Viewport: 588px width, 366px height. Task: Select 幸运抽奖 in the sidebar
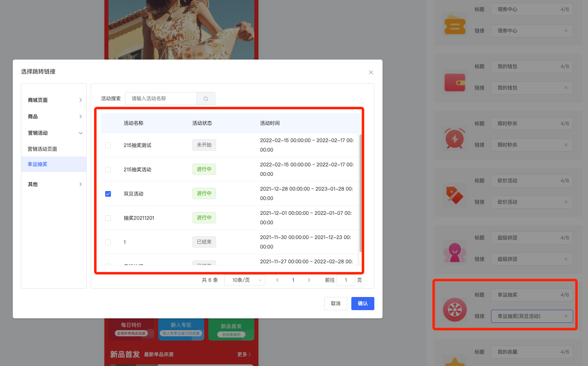coord(37,164)
